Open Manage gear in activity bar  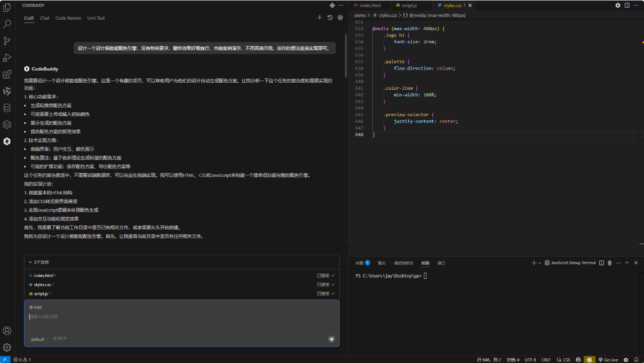click(7, 347)
